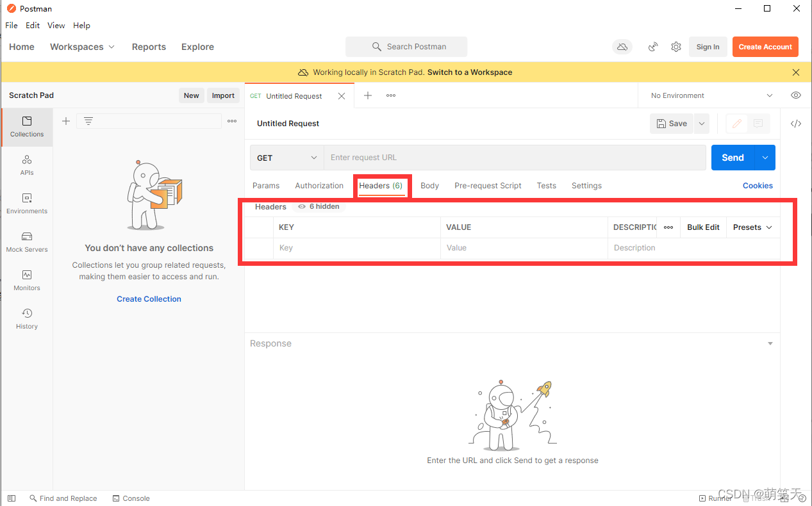Open the Presets dropdown
This screenshot has height=506, width=812.
point(752,227)
